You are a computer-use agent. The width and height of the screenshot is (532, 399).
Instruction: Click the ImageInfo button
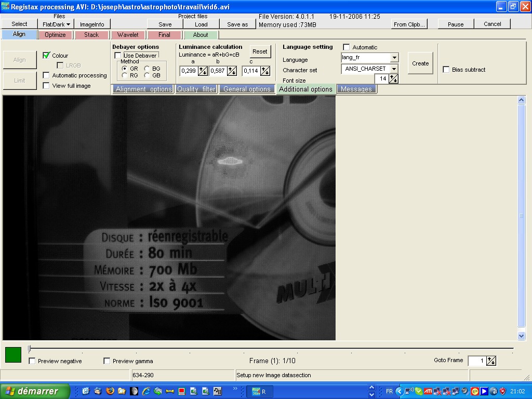point(92,24)
